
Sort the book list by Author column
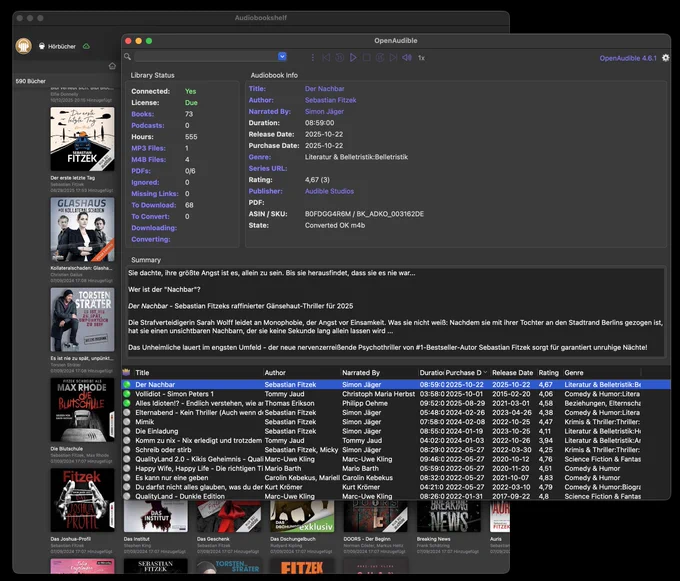point(302,372)
